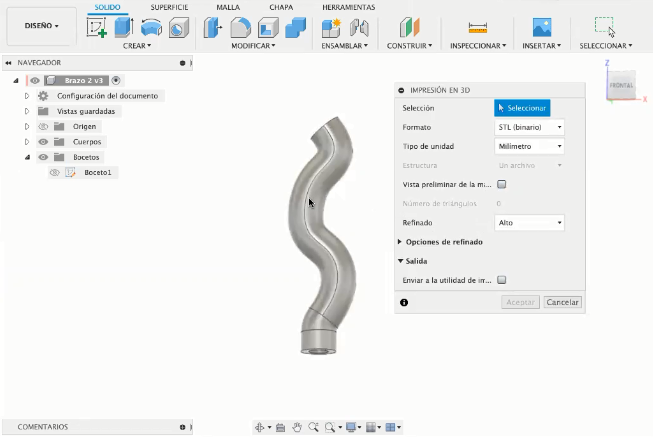Click the FRONTAL face of the view cube

pyautogui.click(x=621, y=85)
